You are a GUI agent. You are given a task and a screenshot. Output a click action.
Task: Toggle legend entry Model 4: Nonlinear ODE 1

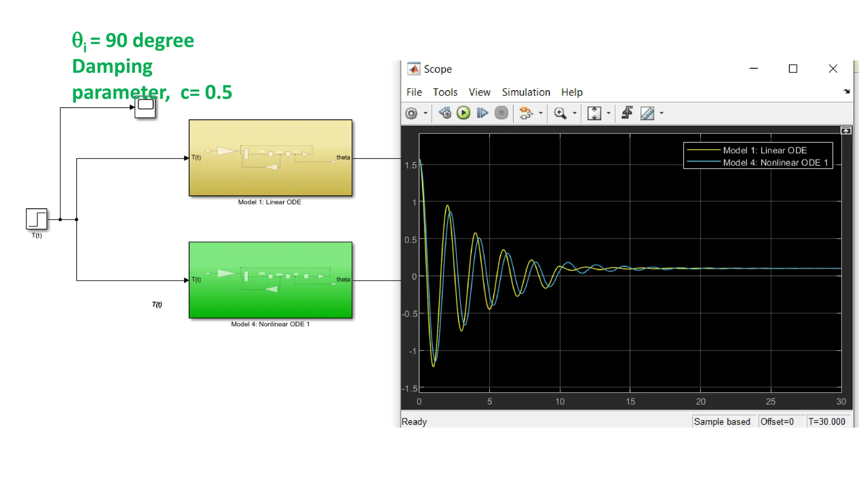pyautogui.click(x=757, y=163)
